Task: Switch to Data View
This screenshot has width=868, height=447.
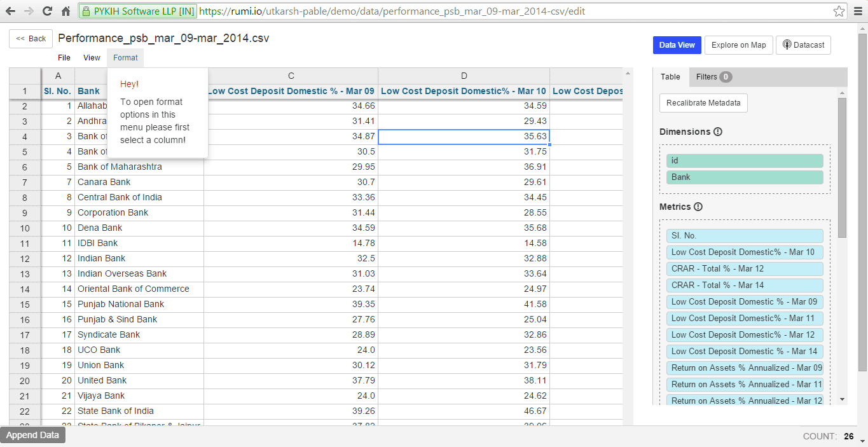Action: point(677,45)
